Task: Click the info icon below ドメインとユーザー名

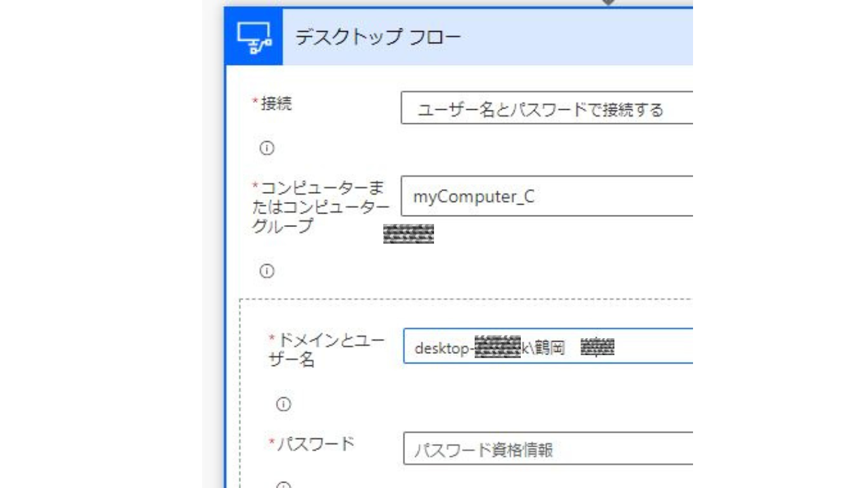Action: [x=283, y=405]
